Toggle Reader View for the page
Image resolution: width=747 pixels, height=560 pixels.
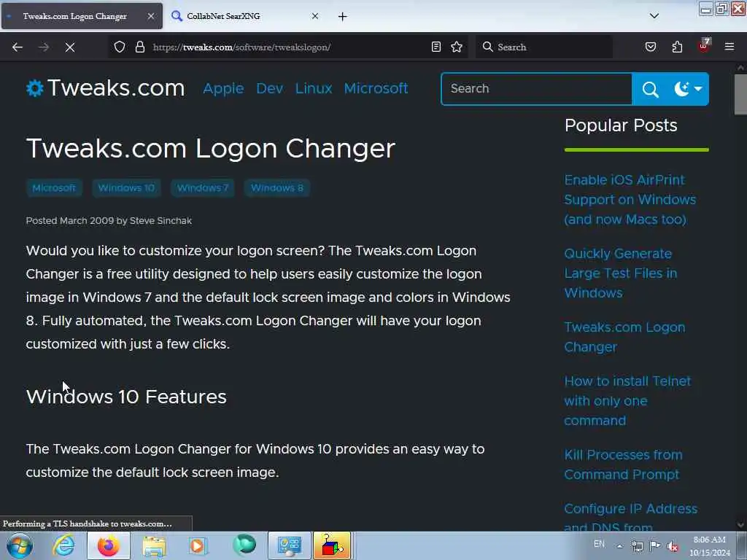tap(436, 47)
